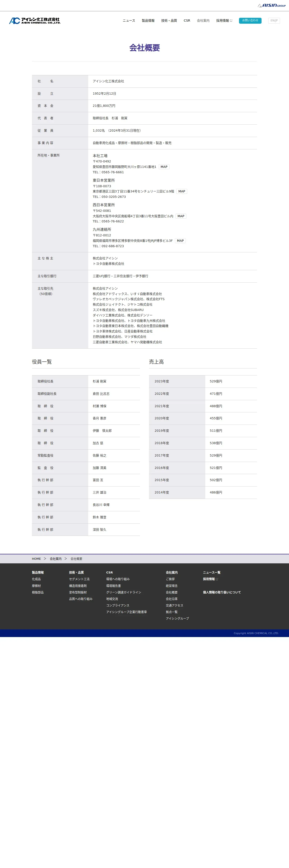Open MAP for 東日本営業所
289x868 pixels.
click(x=182, y=191)
